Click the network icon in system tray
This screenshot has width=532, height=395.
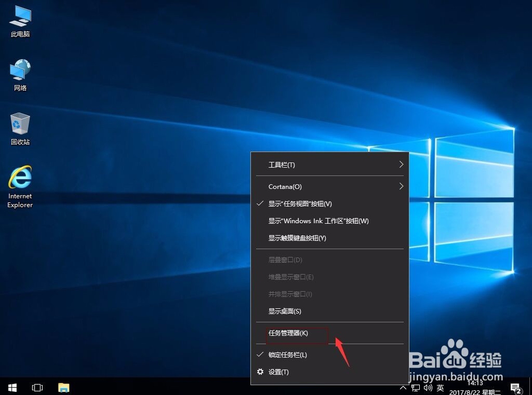point(415,388)
